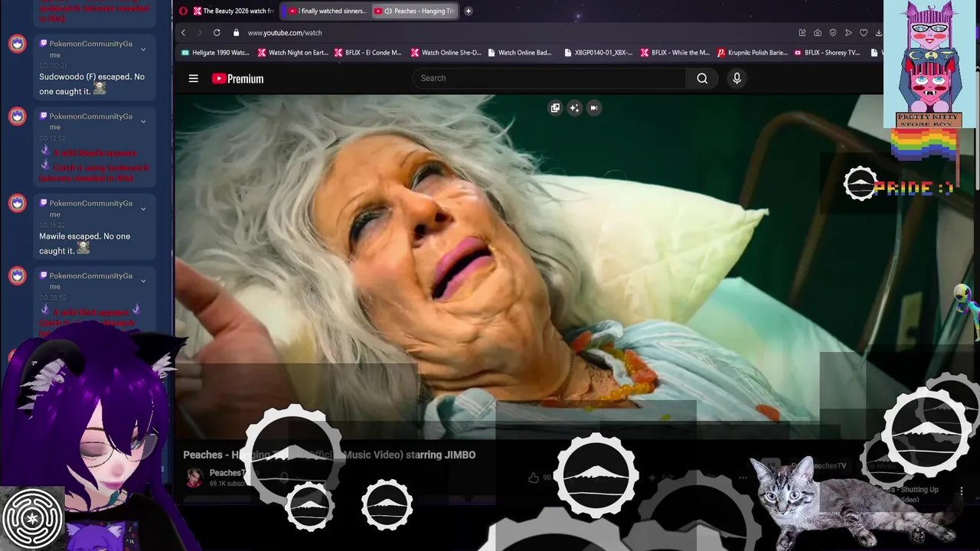This screenshot has width=980, height=551.
Task: Open the Opera main menu icon
Action: click(183, 11)
